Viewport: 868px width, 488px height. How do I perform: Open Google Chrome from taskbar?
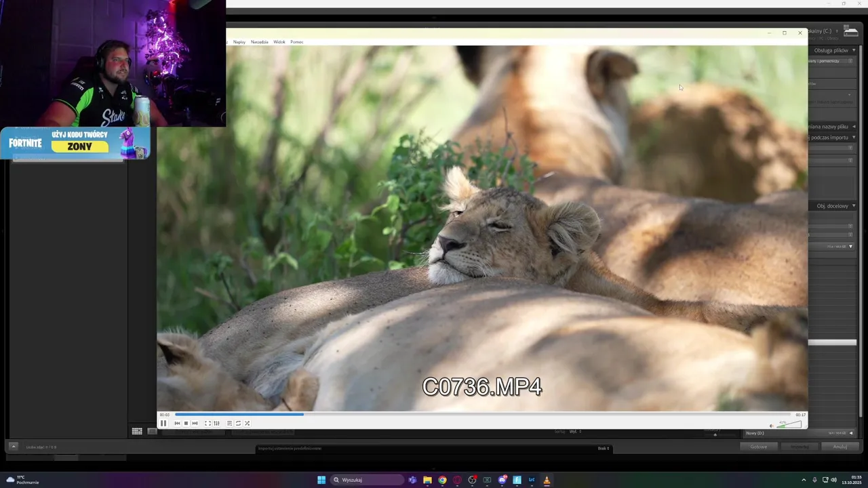click(x=442, y=480)
